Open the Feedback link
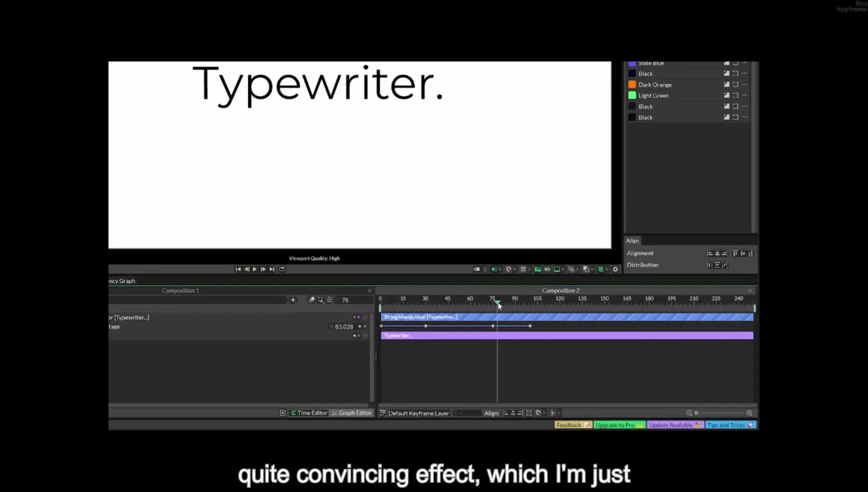Viewport: 868px width, 492px height. [573, 425]
